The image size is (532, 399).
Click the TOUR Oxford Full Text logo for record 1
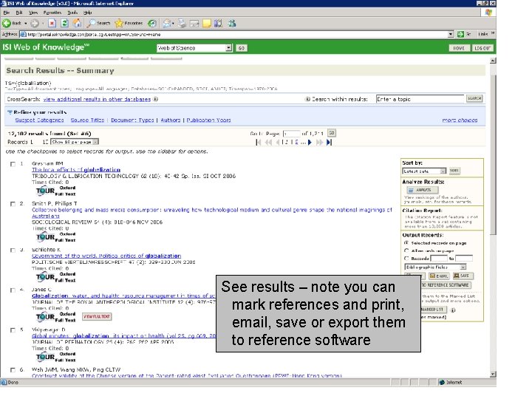55,191
